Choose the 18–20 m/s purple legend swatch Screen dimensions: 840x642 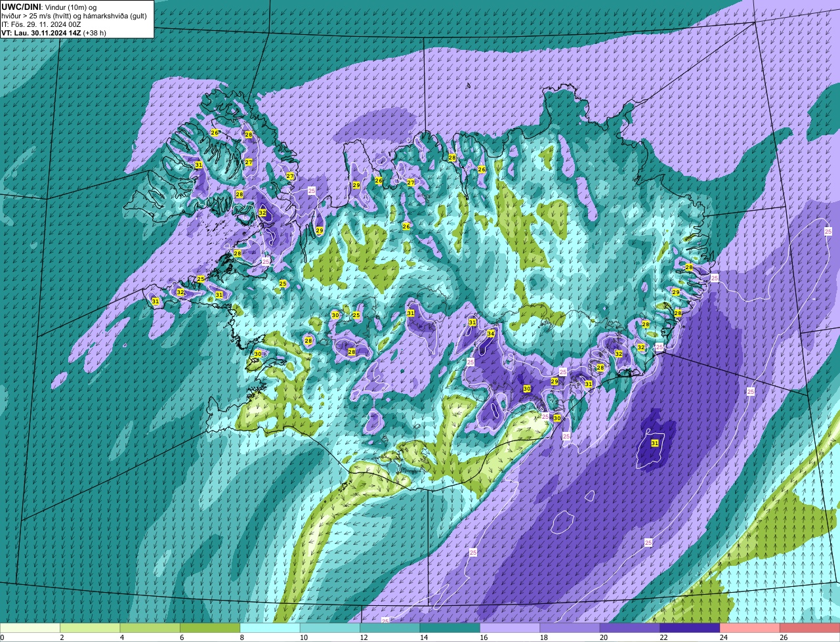click(x=570, y=628)
